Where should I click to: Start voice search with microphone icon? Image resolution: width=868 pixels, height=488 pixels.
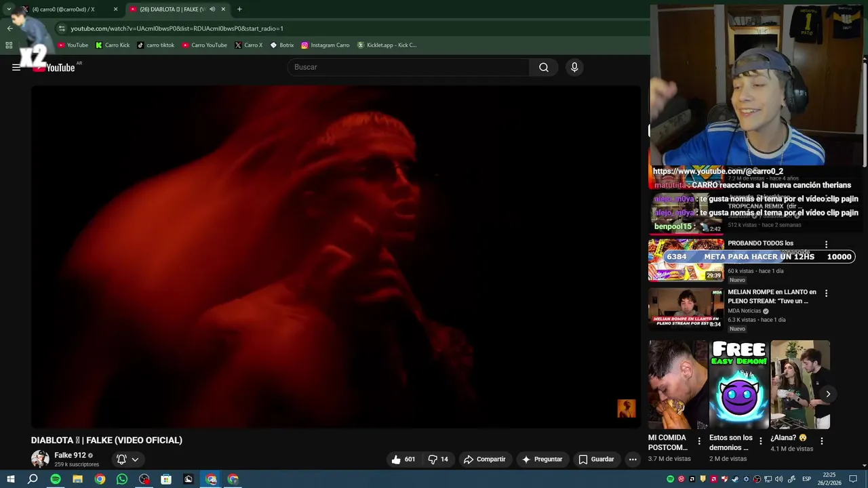[574, 67]
